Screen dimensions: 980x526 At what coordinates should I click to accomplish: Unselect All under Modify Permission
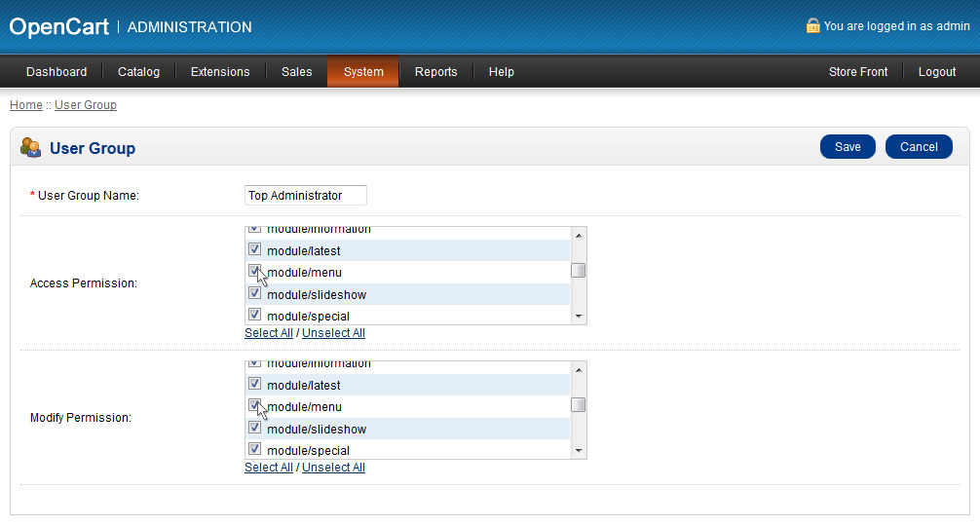click(x=333, y=468)
